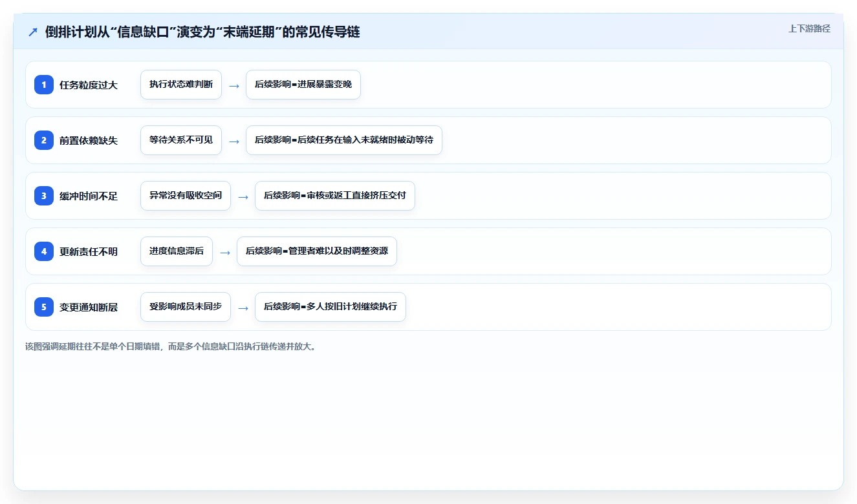Click the number 1 badge for 任务粒度过大
Viewport: 857px width, 504px height.
pos(44,84)
